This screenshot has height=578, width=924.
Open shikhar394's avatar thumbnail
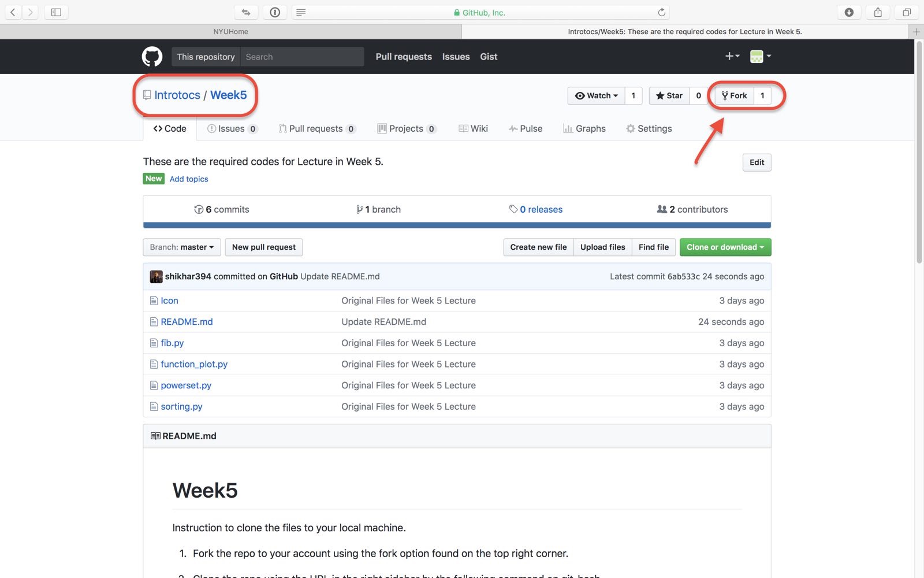pyautogui.click(x=156, y=276)
